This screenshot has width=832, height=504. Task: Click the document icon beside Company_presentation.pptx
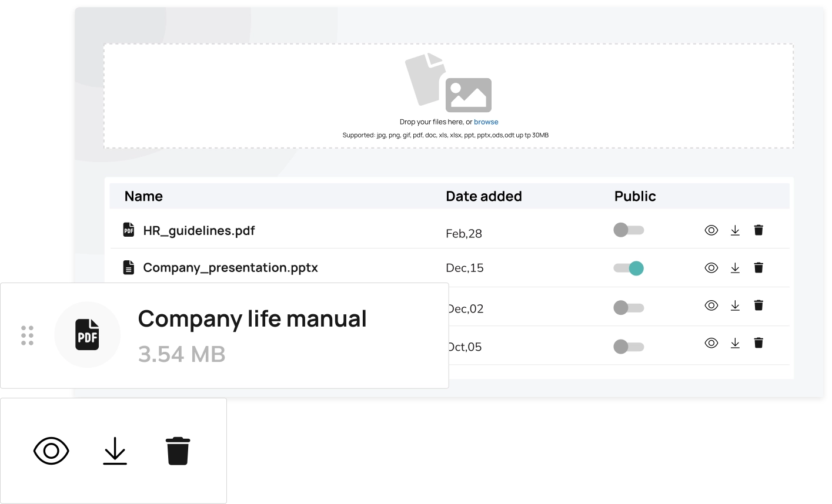click(129, 267)
